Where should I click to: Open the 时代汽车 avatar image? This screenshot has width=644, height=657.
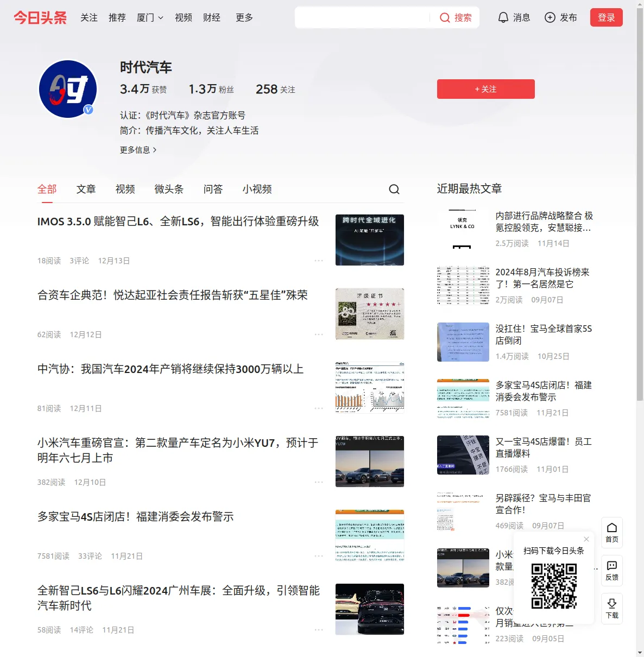tap(68, 89)
